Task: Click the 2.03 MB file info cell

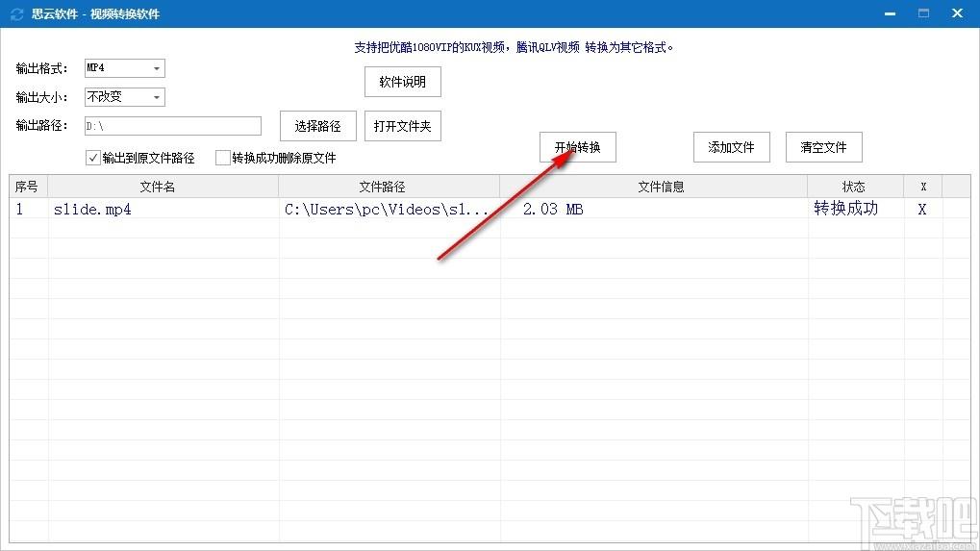Action: [654, 209]
